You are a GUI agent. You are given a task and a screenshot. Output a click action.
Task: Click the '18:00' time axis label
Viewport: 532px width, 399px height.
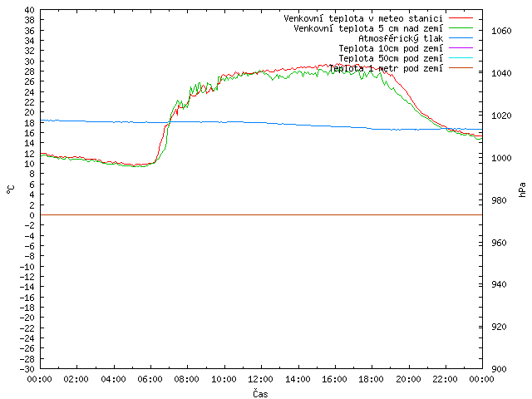point(372,379)
